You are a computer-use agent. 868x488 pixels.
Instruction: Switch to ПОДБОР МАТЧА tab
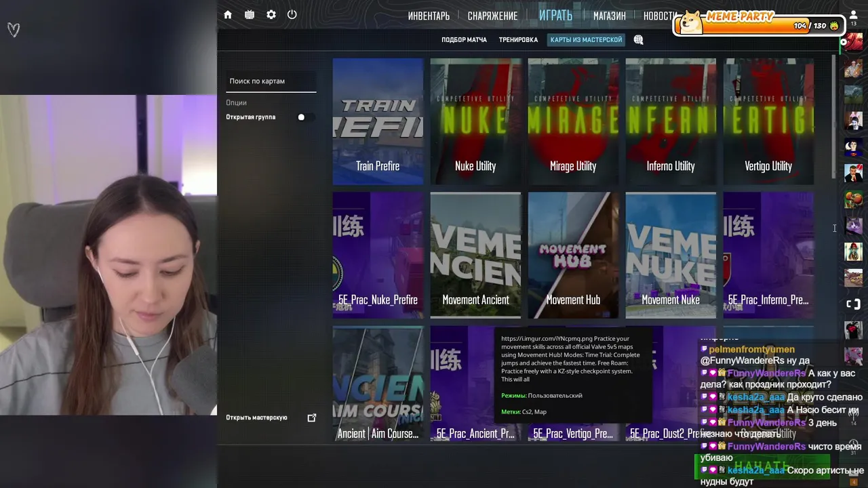pos(464,40)
